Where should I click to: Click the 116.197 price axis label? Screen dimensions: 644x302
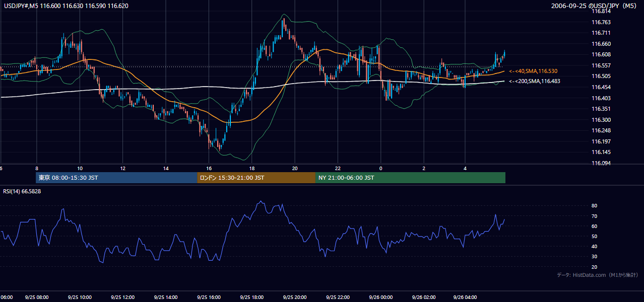601,141
